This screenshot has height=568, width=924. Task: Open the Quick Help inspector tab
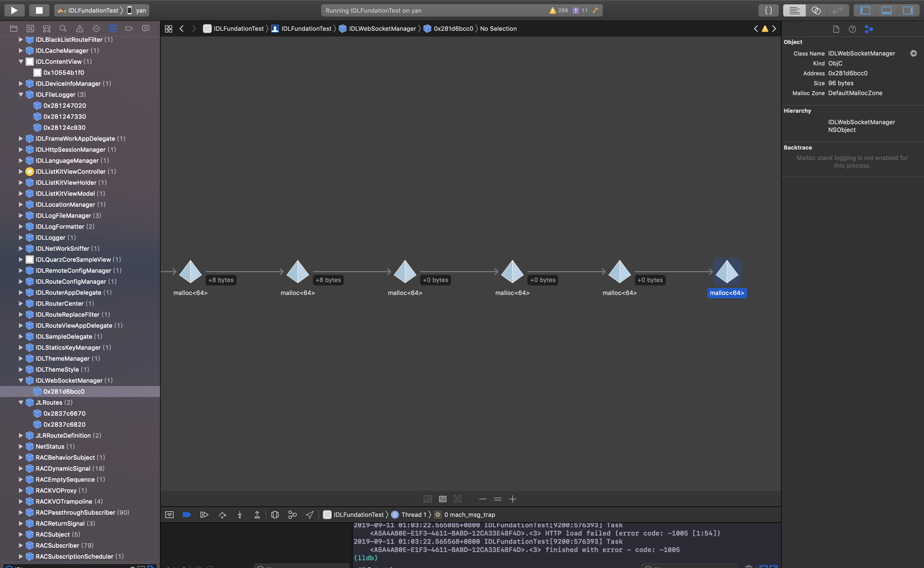tap(852, 29)
